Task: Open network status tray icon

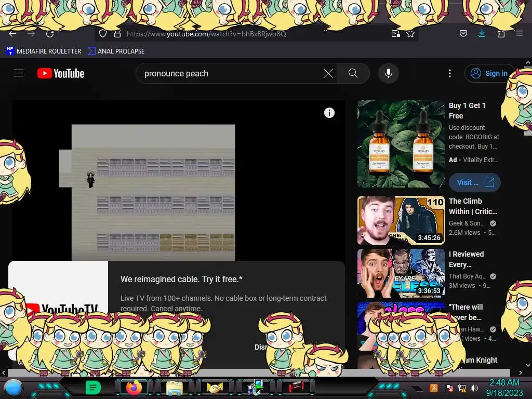Action: [462, 388]
